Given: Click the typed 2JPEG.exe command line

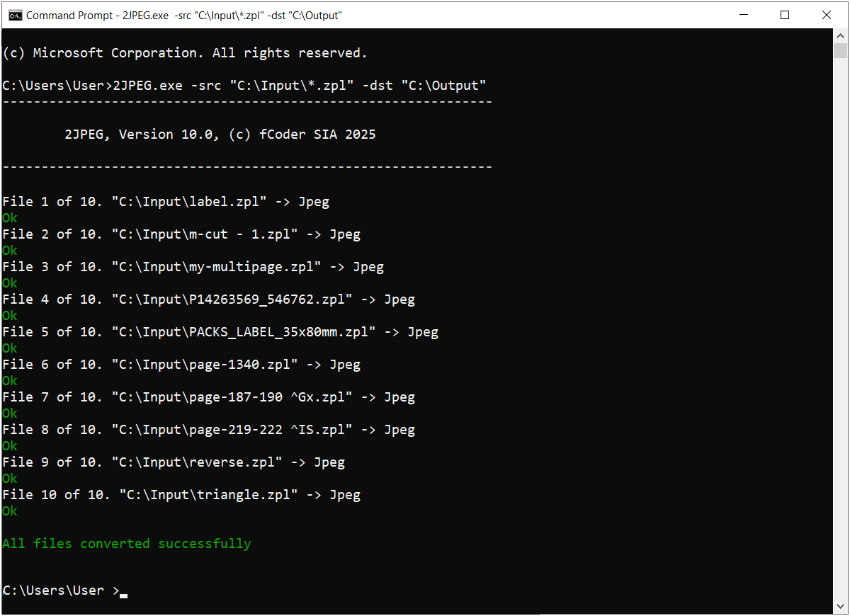Looking at the screenshot, I should [x=244, y=86].
